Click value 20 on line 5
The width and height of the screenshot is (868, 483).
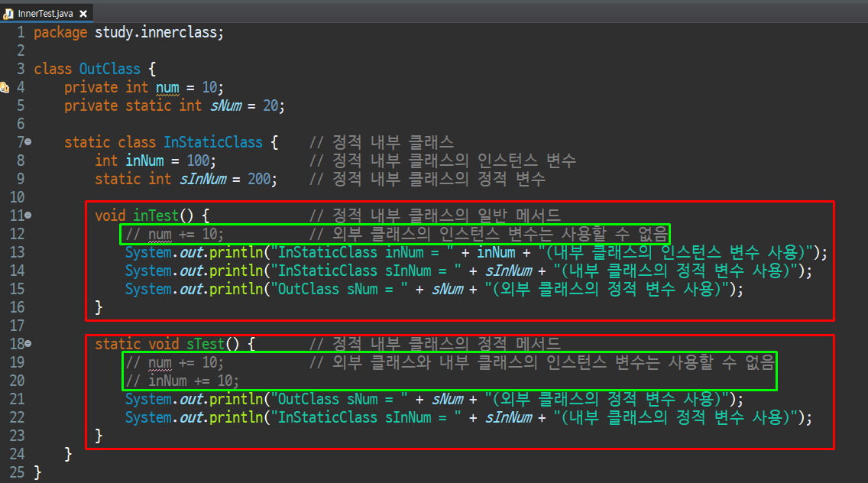tap(270, 105)
